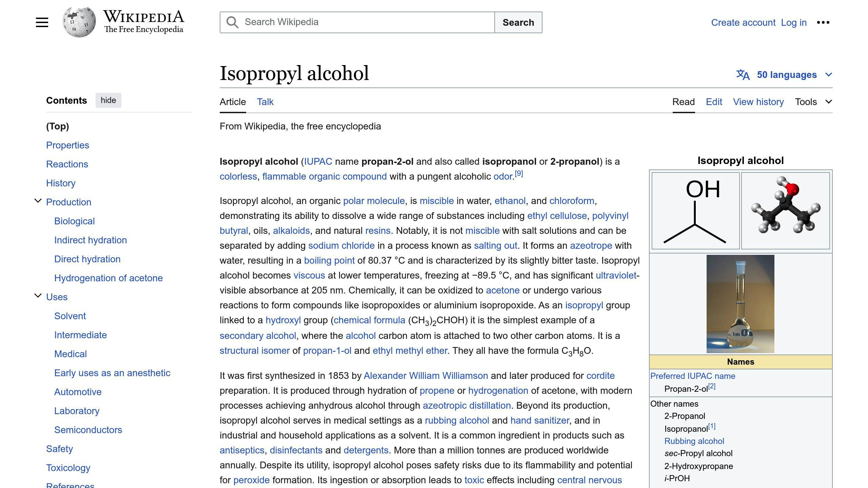Follow the Alexander William Williamson link
Screen dimensions: 868x488
coord(426,376)
